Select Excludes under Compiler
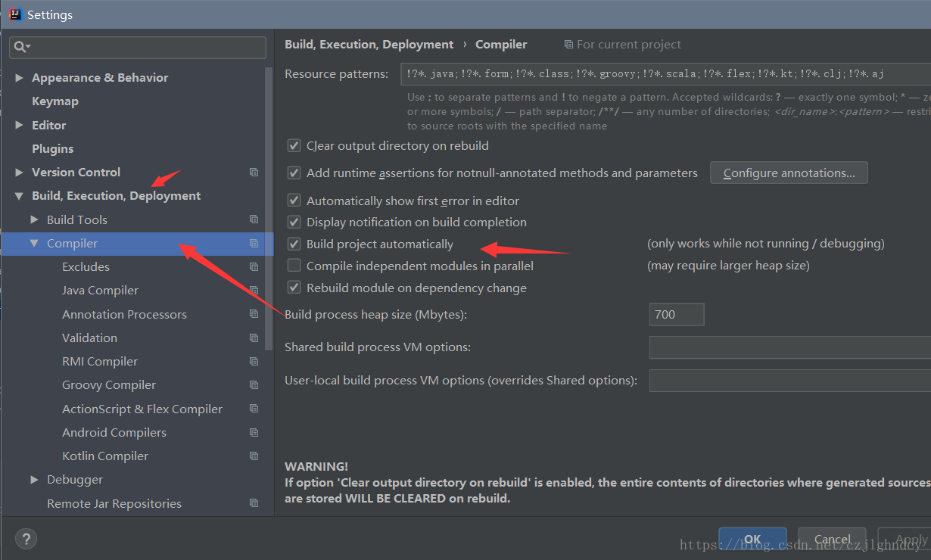 (86, 267)
